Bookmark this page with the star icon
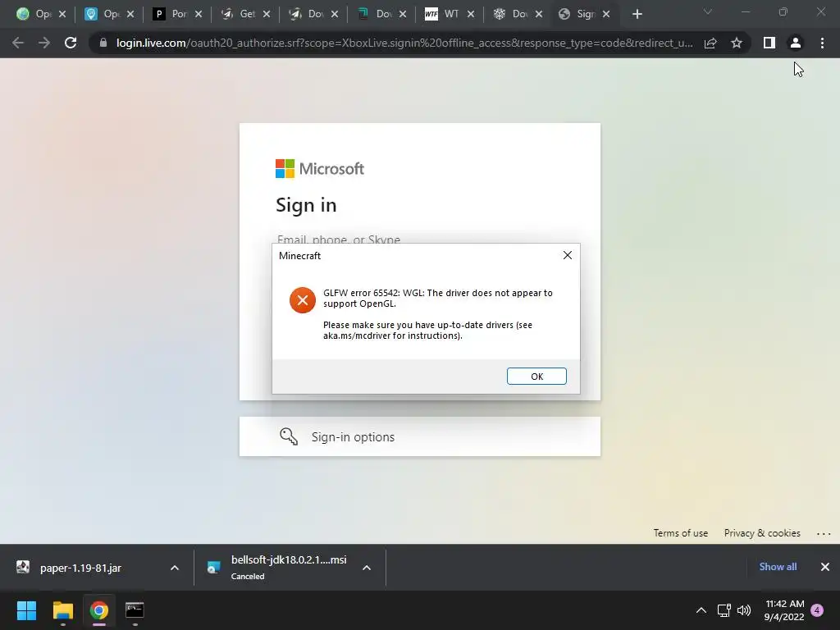Screen dimensions: 840x630 point(737,43)
